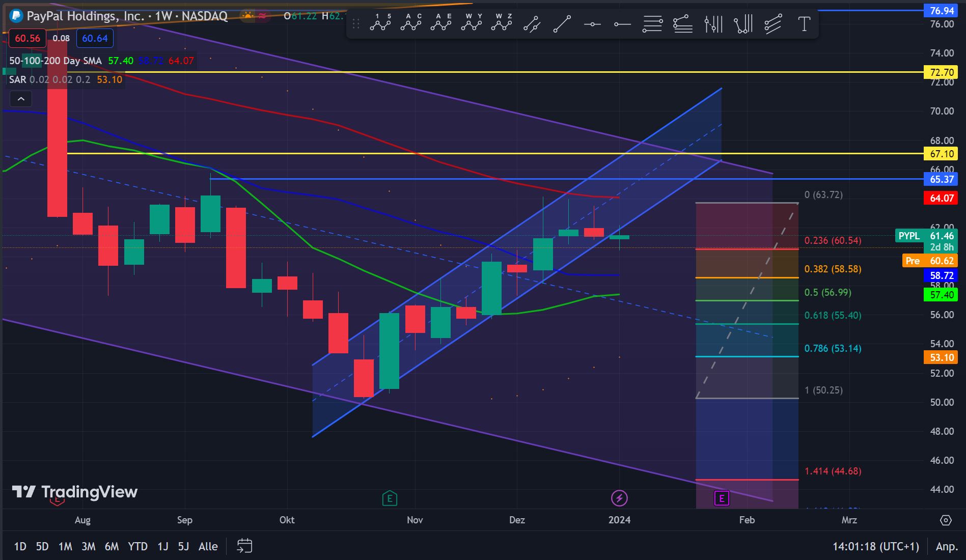Set time range to Alle
Image resolution: width=966 pixels, height=560 pixels.
208,546
